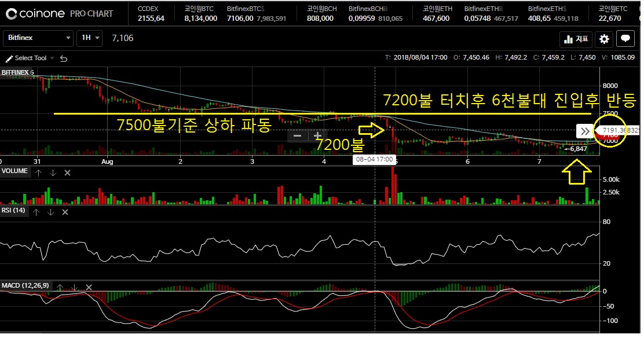The height and width of the screenshot is (338, 644).
Task: Select the CCDEX 2155.64 ticker
Action: pyautogui.click(x=151, y=13)
